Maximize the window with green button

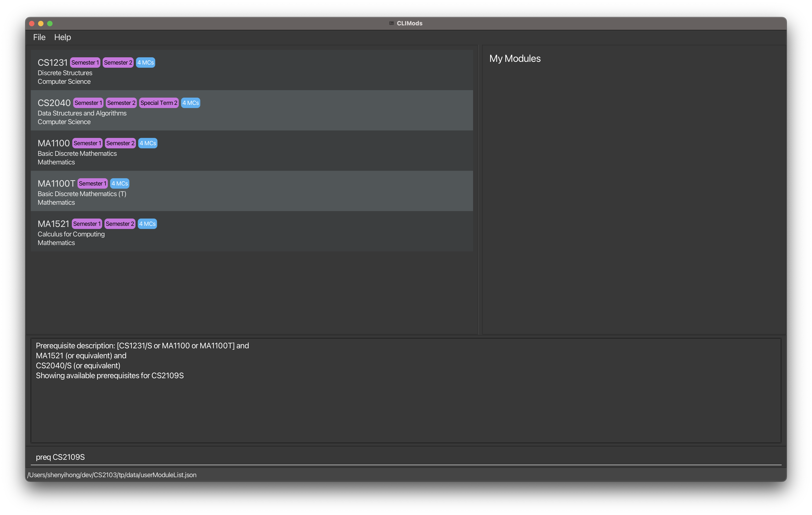coord(50,24)
